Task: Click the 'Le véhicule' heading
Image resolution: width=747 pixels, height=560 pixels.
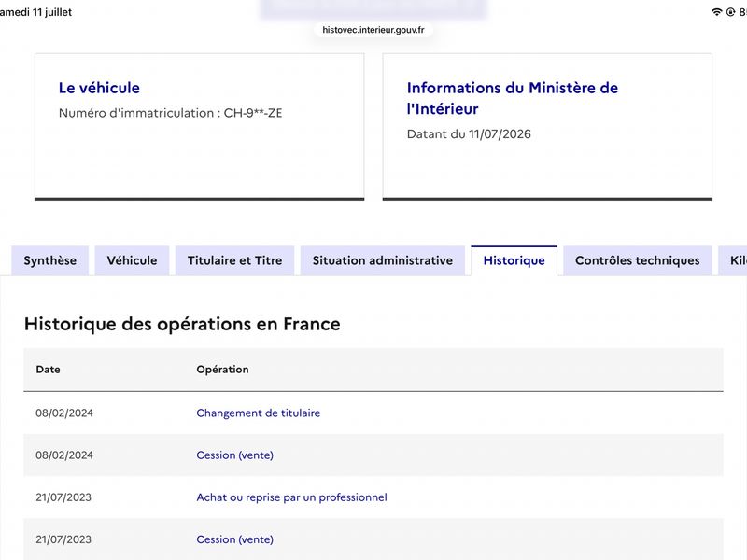Action: pyautogui.click(x=99, y=88)
